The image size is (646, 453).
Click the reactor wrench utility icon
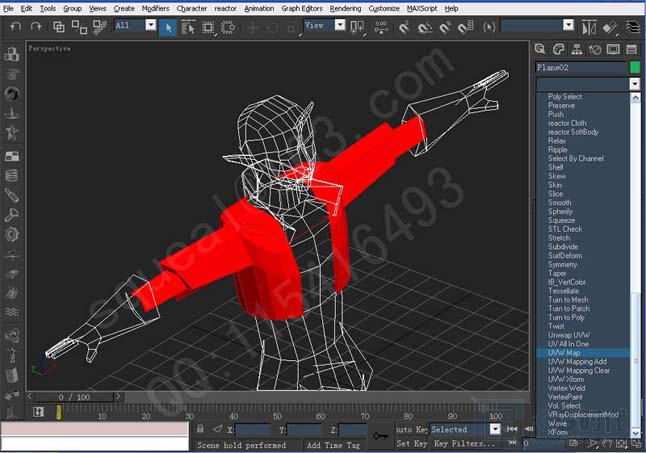click(12, 215)
